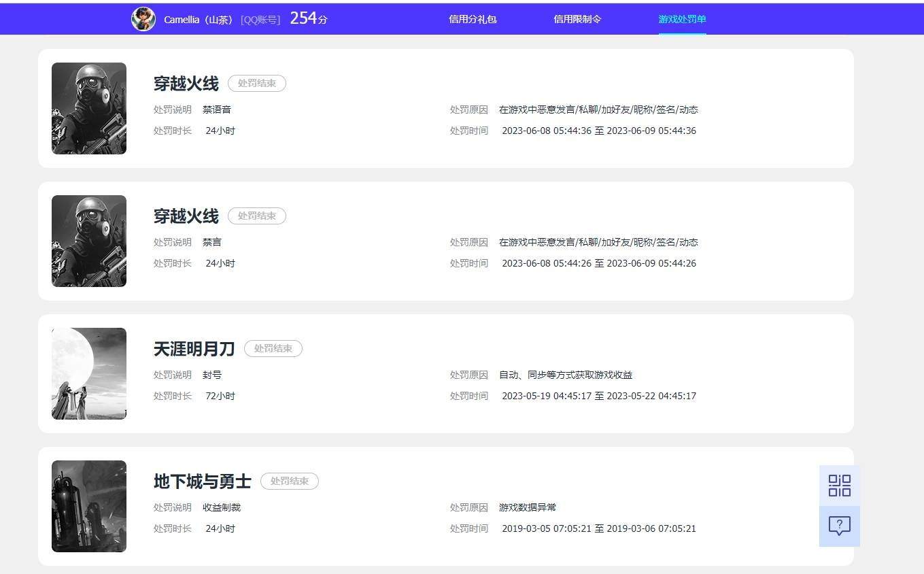
Task: Click the time range starting 2023-06-08 05:44:36
Action: coord(599,131)
